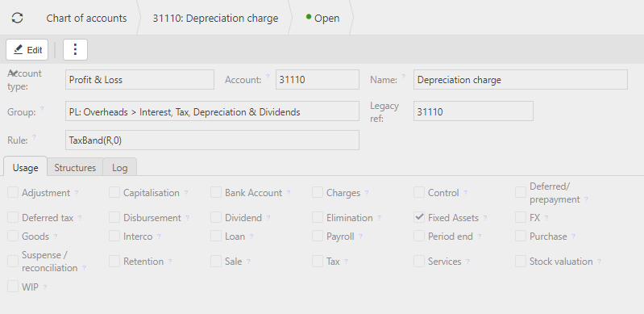This screenshot has height=314, width=644.
Task: Click the help icon next to Account label
Action: pyautogui.click(x=268, y=76)
